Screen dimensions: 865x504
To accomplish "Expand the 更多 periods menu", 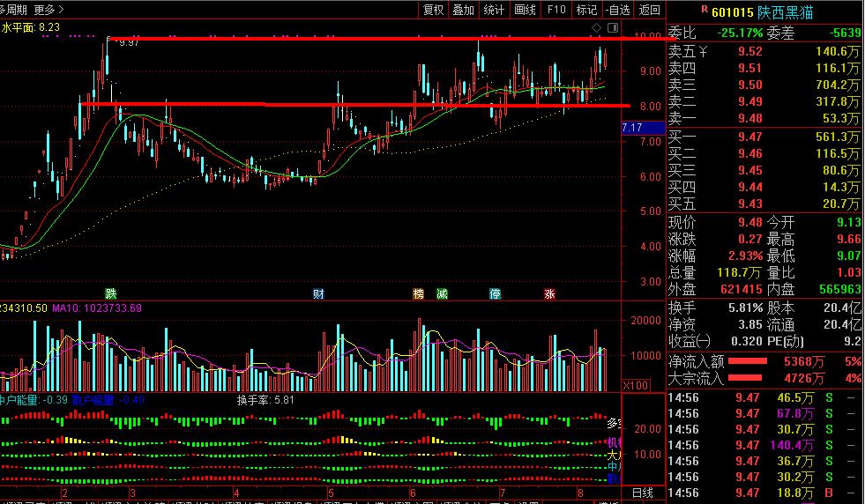I will 48,10.
